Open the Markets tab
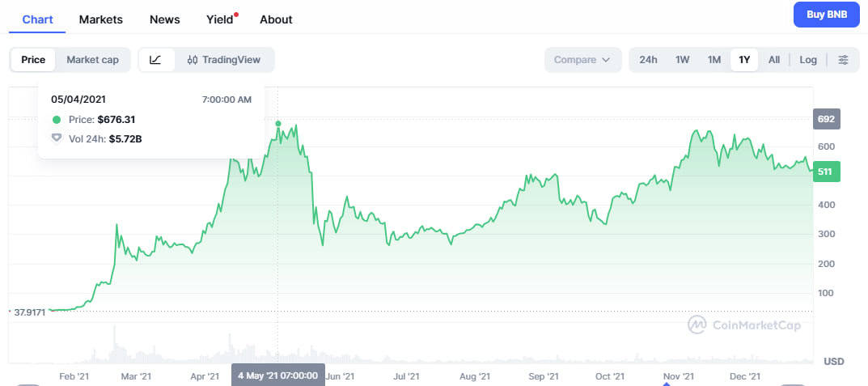The width and height of the screenshot is (868, 386). (101, 19)
